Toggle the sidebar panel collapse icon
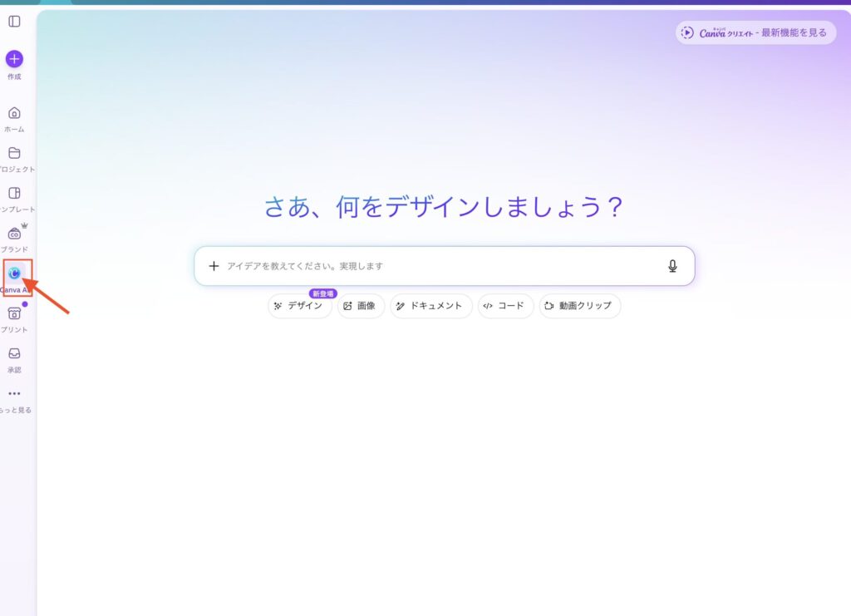The image size is (851, 616). tap(14, 22)
